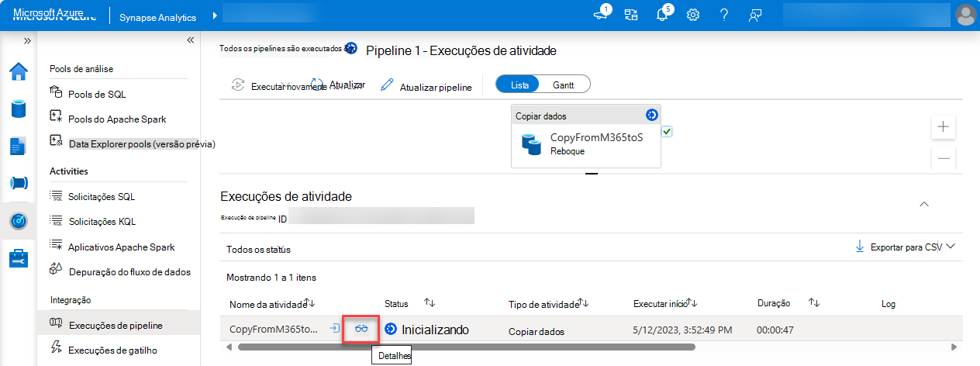
Task: Open Todos os status filter
Action: 258,250
